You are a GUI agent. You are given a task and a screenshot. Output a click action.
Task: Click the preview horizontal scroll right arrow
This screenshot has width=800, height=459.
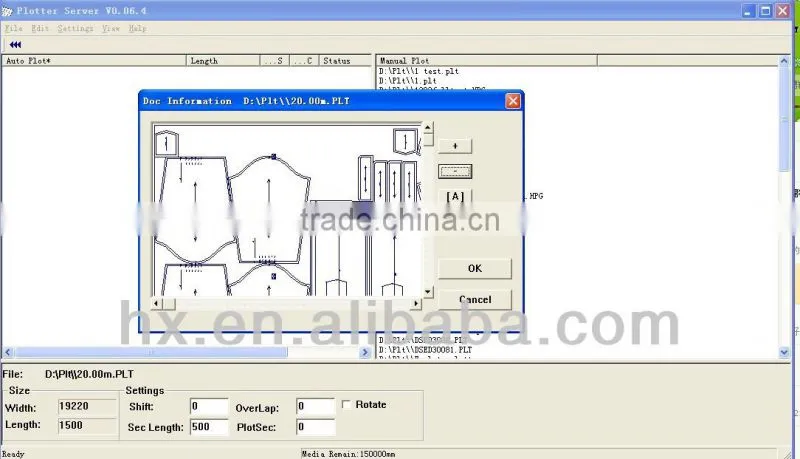coord(416,303)
